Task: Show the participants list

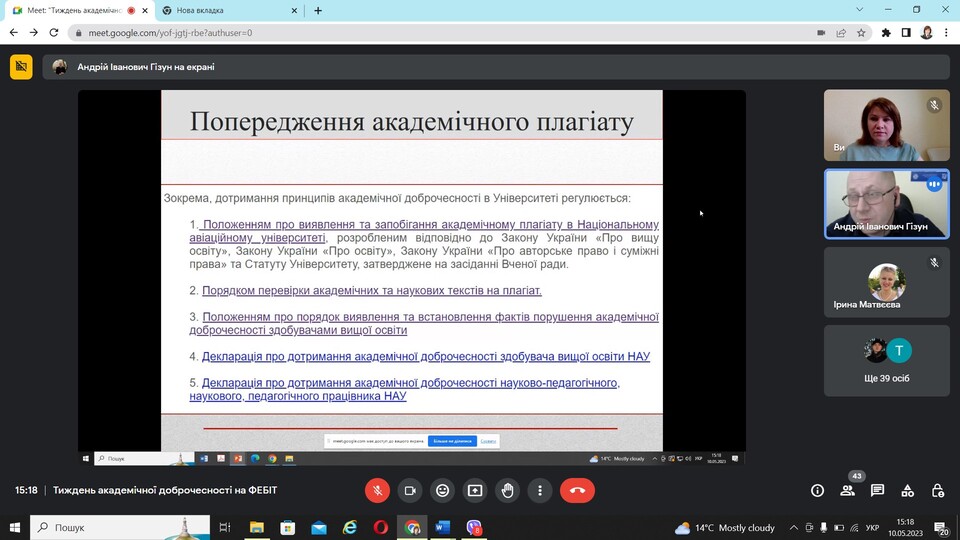Action: point(847,490)
